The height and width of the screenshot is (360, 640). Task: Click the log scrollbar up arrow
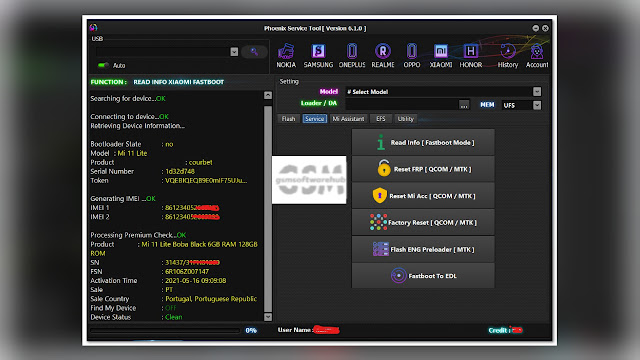(x=268, y=95)
